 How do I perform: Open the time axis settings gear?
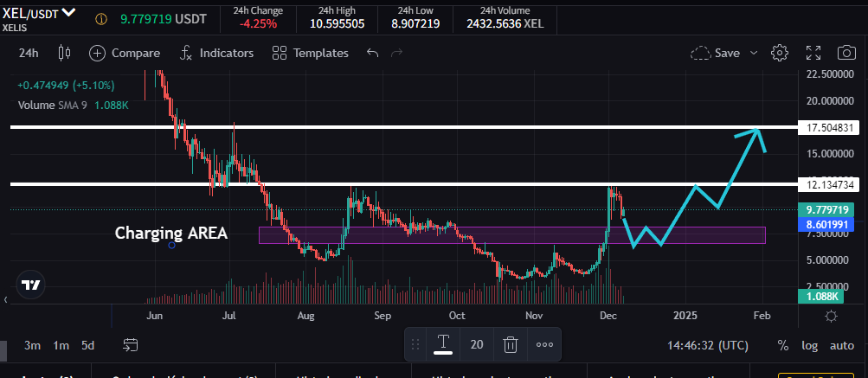pyautogui.click(x=831, y=316)
